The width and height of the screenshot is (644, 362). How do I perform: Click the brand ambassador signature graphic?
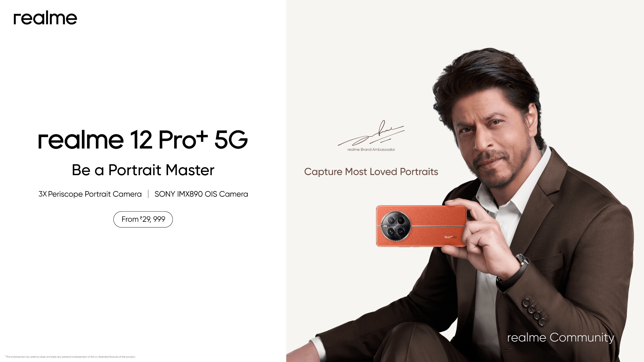[371, 133]
